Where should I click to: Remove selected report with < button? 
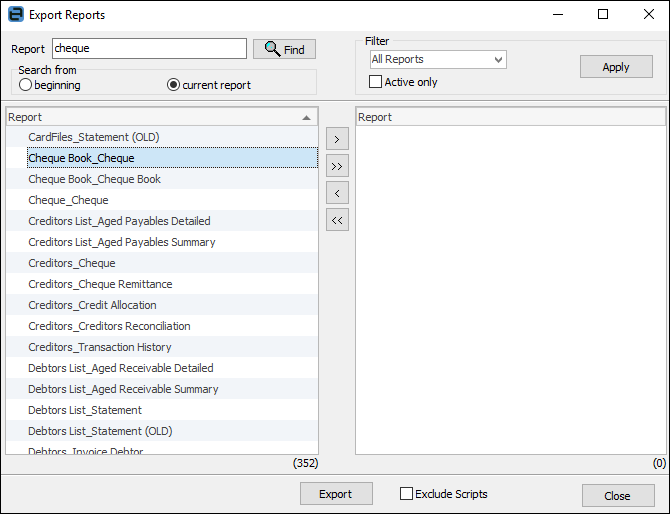click(337, 193)
